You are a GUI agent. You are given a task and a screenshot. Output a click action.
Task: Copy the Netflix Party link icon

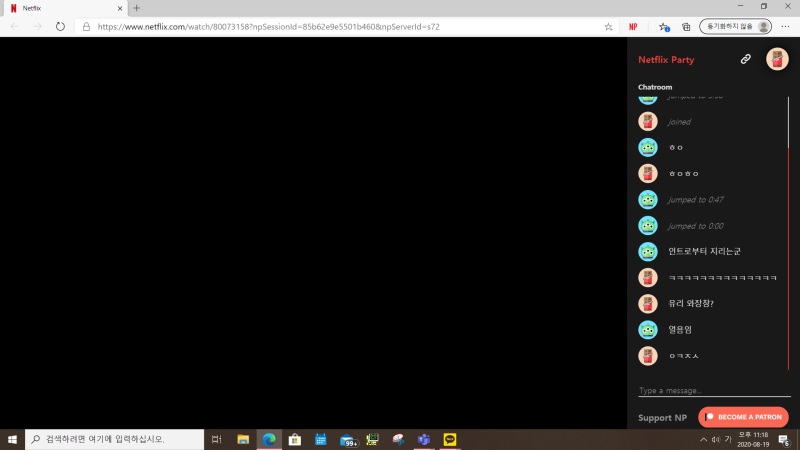tap(745, 59)
